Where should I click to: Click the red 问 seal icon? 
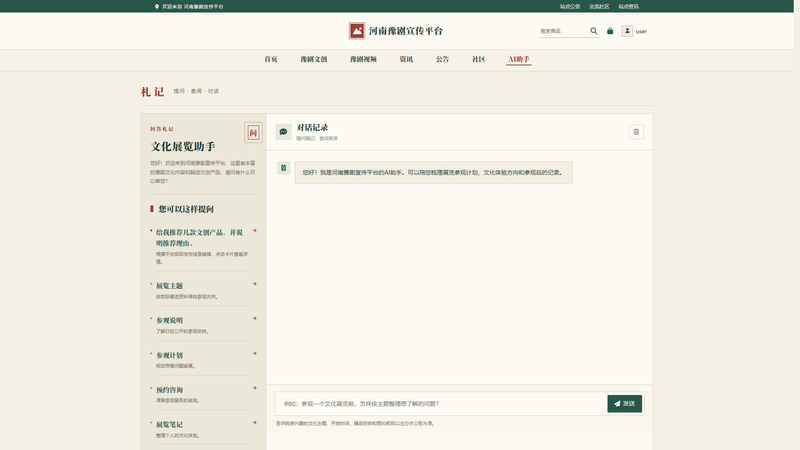(x=253, y=133)
